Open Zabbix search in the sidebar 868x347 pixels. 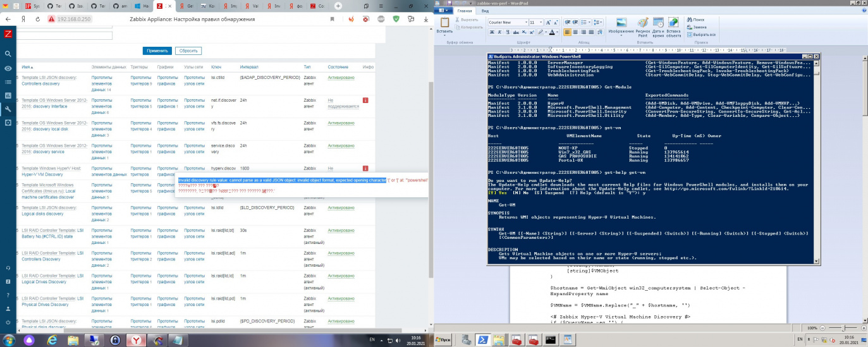pos(8,54)
